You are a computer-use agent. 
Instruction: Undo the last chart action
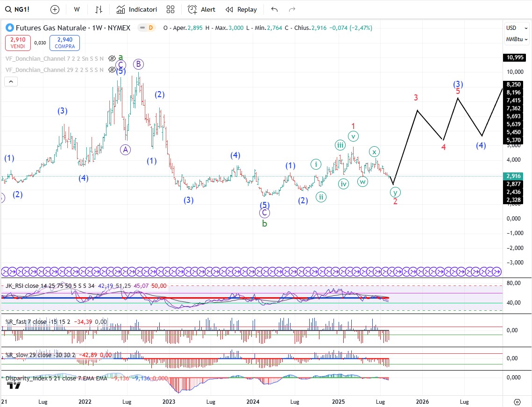pyautogui.click(x=274, y=9)
